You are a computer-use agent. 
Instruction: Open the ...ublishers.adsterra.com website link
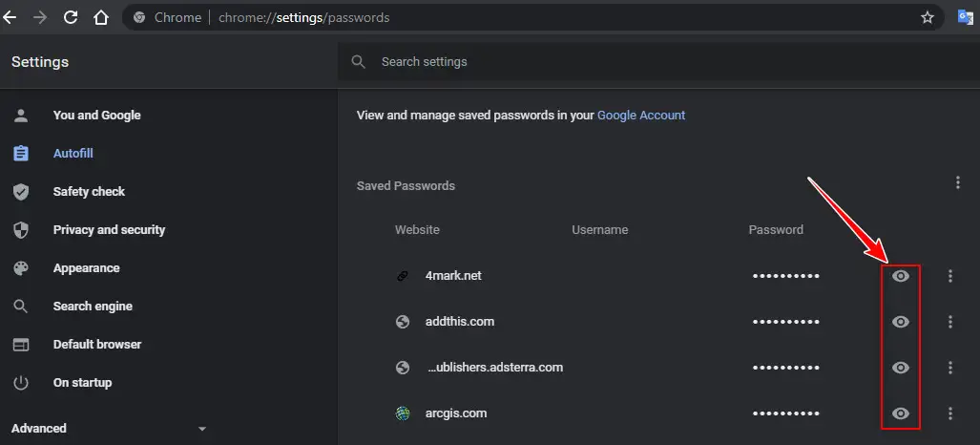coord(495,368)
